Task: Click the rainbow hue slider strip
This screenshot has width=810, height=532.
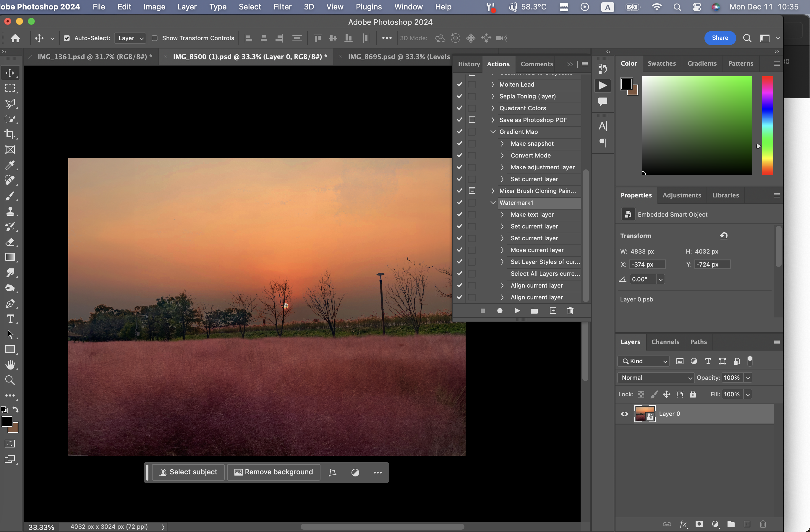Action: (x=767, y=125)
